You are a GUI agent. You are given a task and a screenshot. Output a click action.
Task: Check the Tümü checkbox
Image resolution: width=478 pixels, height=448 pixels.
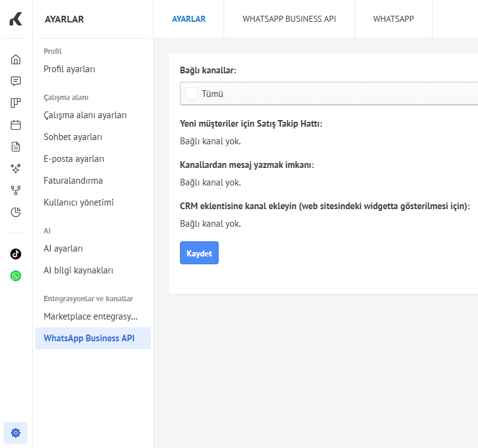click(x=191, y=94)
